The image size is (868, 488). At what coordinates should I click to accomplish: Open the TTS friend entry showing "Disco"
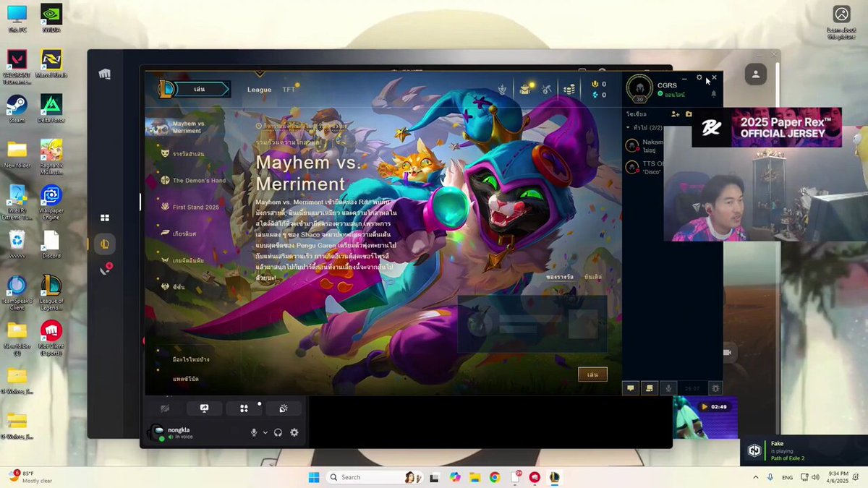643,168
